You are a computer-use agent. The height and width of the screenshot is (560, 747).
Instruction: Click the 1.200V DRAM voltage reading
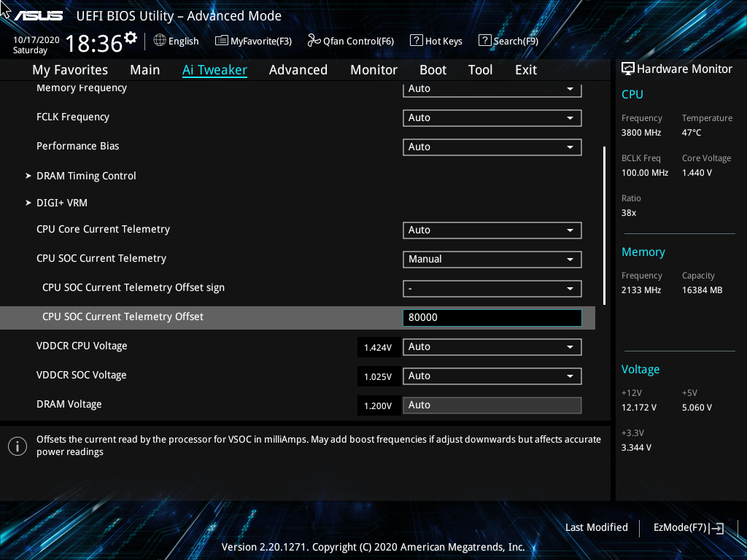379,405
